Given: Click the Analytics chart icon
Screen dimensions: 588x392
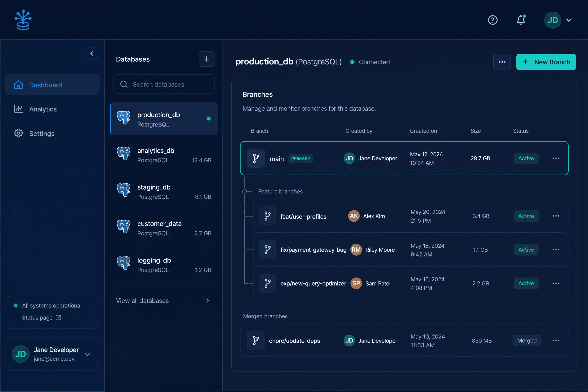Looking at the screenshot, I should tap(18, 109).
